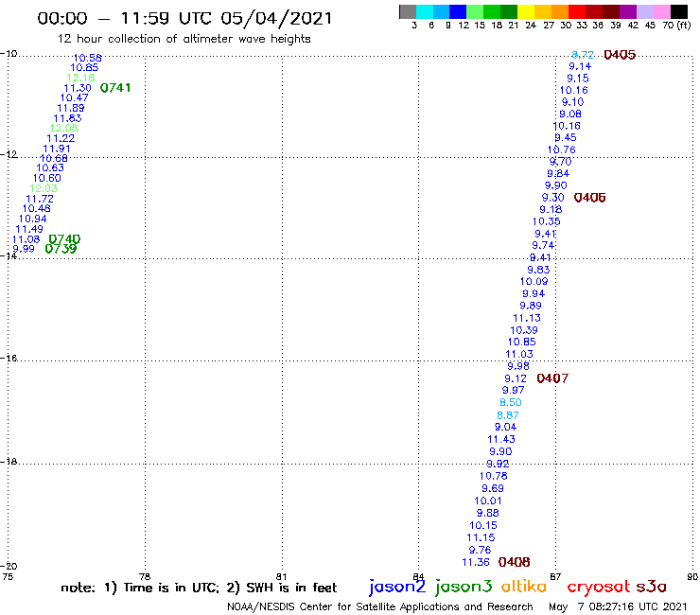
Task: Click the wave height value 11.13
Action: coord(527,318)
